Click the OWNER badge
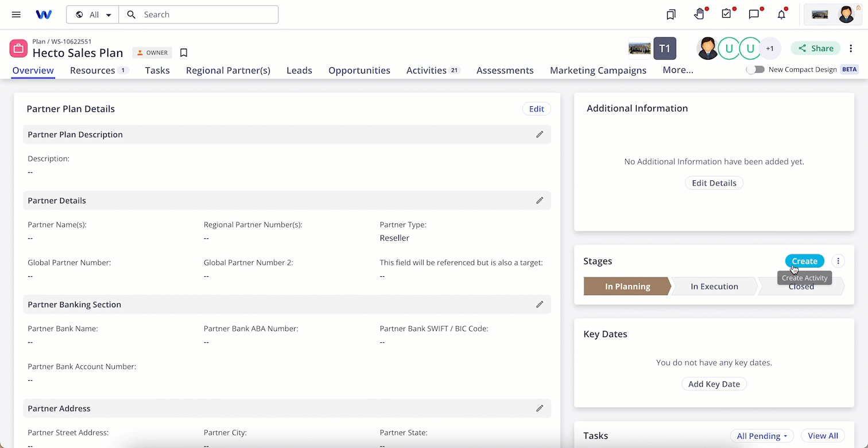 tap(152, 53)
